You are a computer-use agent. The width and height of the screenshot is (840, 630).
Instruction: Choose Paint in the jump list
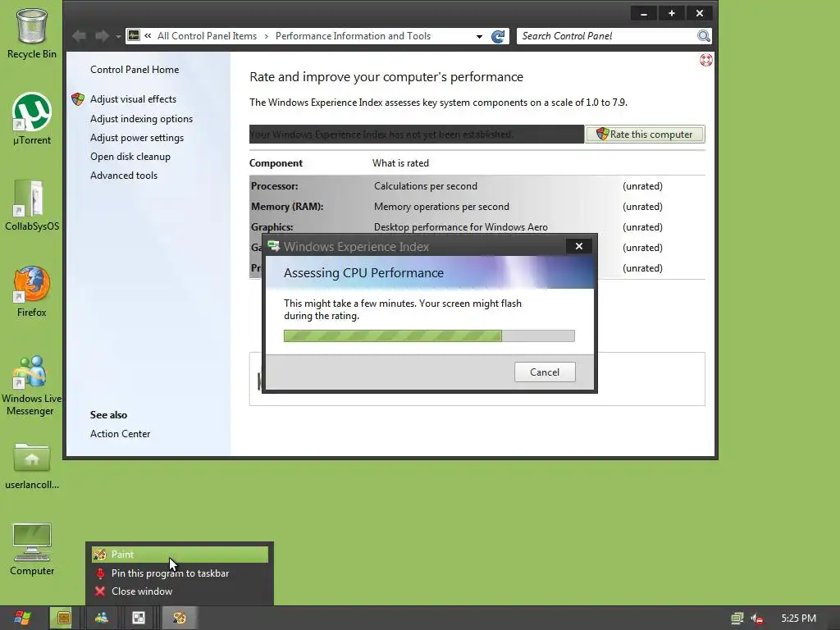180,555
